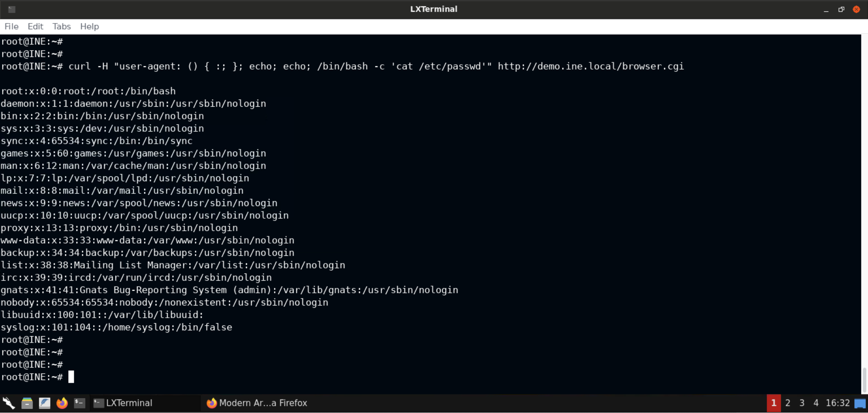The height and width of the screenshot is (413, 868).
Task: Click the libuuid:x:100:101 passwd line
Action: 102,315
